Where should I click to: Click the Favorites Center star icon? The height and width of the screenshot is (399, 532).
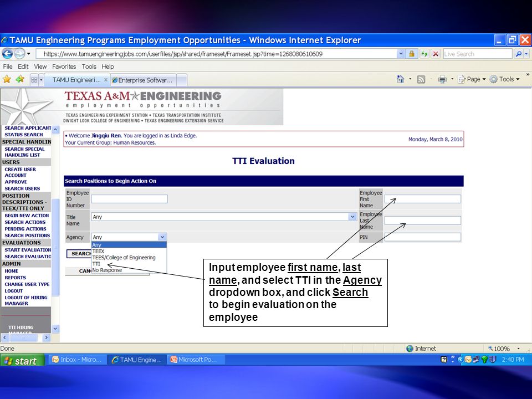(x=7, y=79)
